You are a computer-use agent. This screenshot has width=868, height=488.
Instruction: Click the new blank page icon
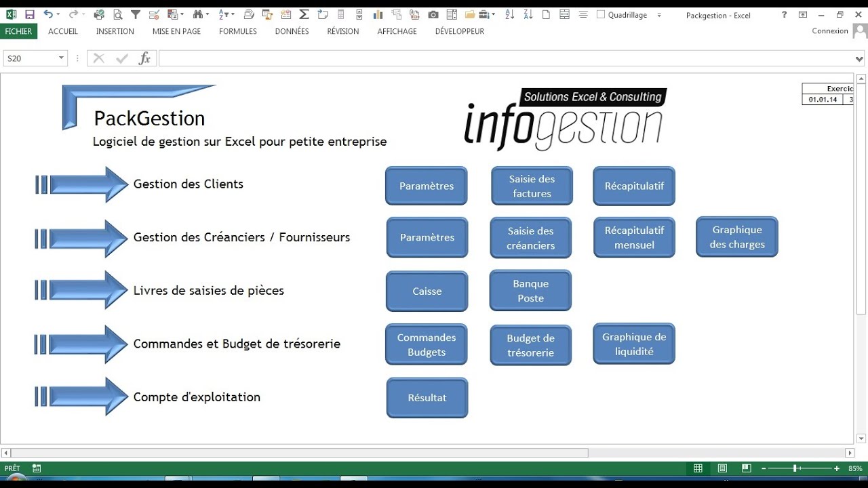click(x=546, y=15)
